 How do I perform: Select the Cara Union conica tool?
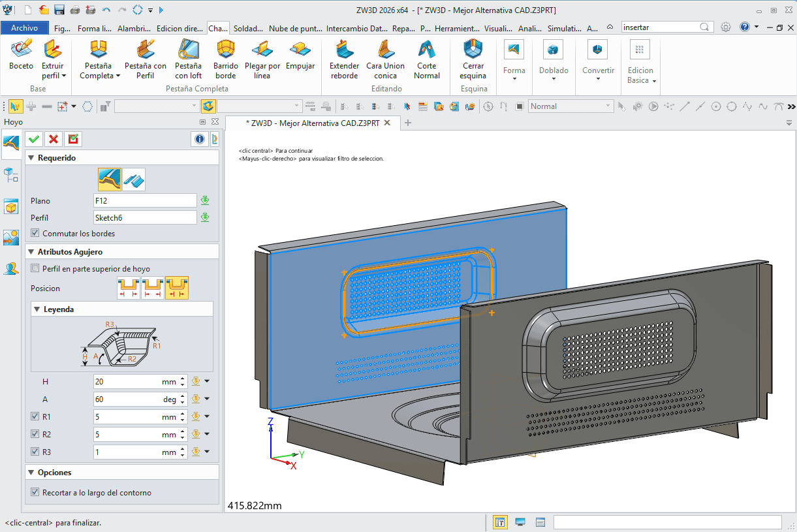[385, 59]
